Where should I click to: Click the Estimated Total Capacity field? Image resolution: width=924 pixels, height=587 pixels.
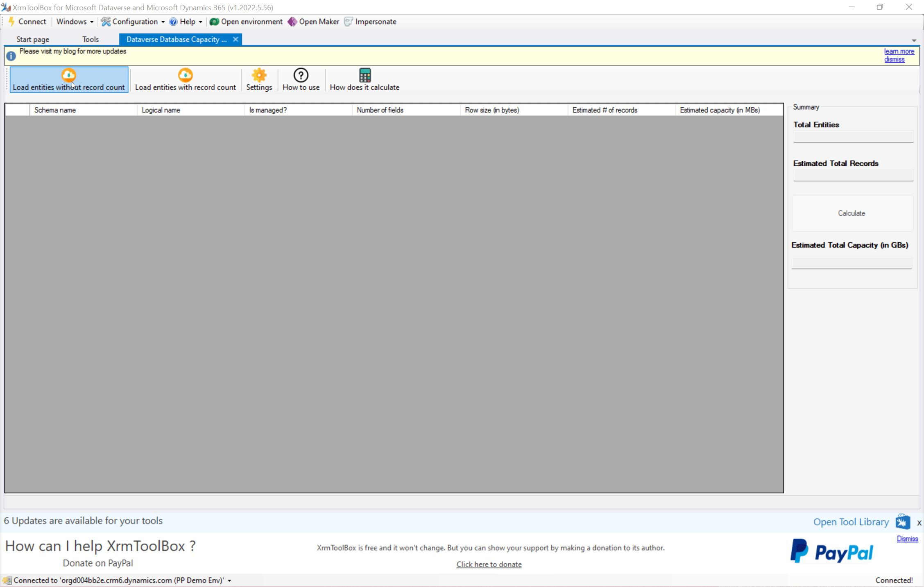pyautogui.click(x=852, y=263)
